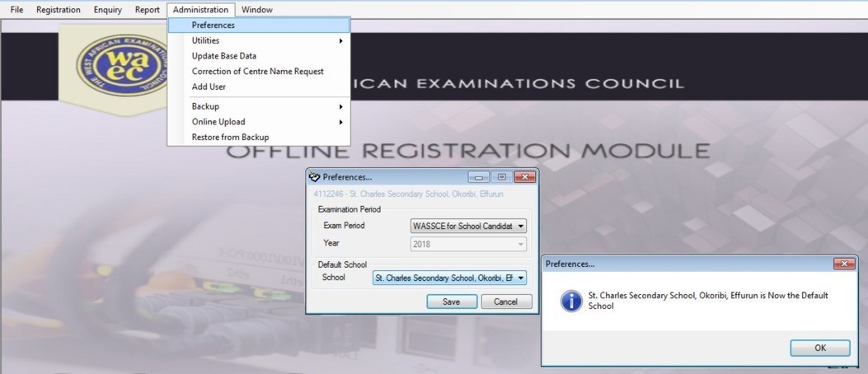Viewport: 868px width, 374px height.
Task: Open the Default School dropdown list
Action: click(521, 278)
